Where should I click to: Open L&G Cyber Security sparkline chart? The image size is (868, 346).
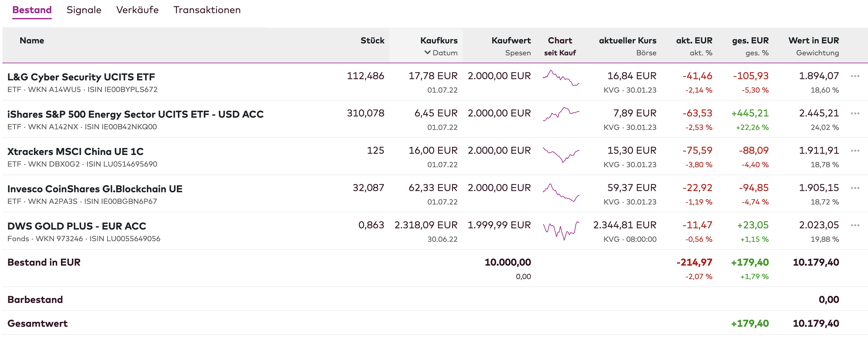click(x=561, y=78)
